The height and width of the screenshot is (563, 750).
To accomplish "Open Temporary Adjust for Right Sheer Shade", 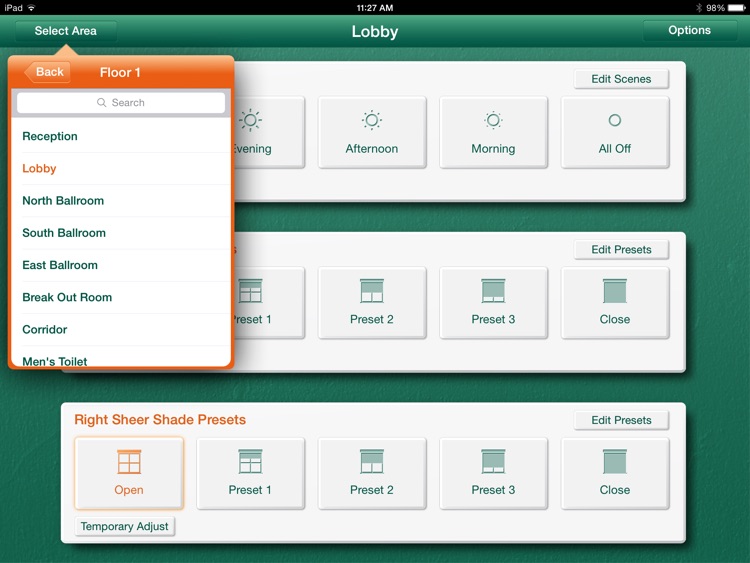I will pyautogui.click(x=125, y=527).
